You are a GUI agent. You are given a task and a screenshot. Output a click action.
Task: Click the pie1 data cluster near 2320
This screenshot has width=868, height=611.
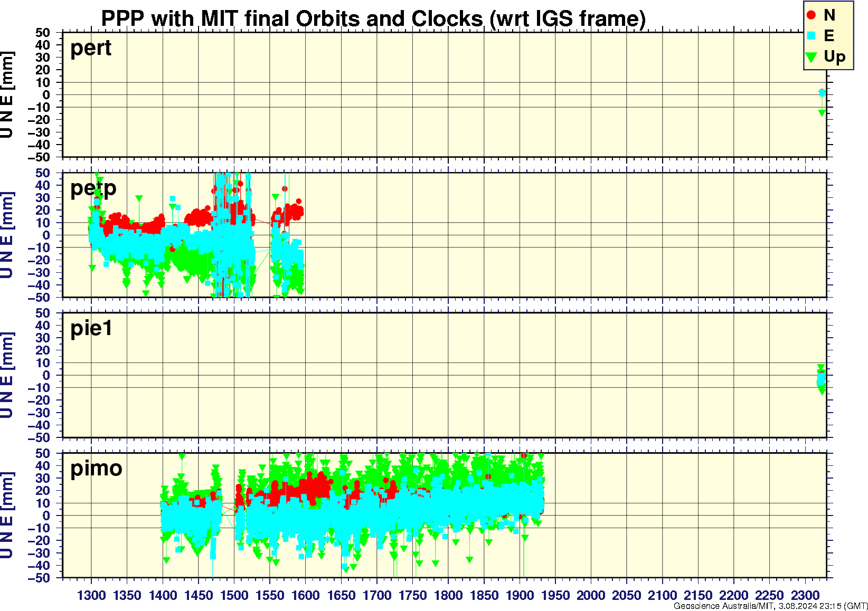click(x=821, y=379)
